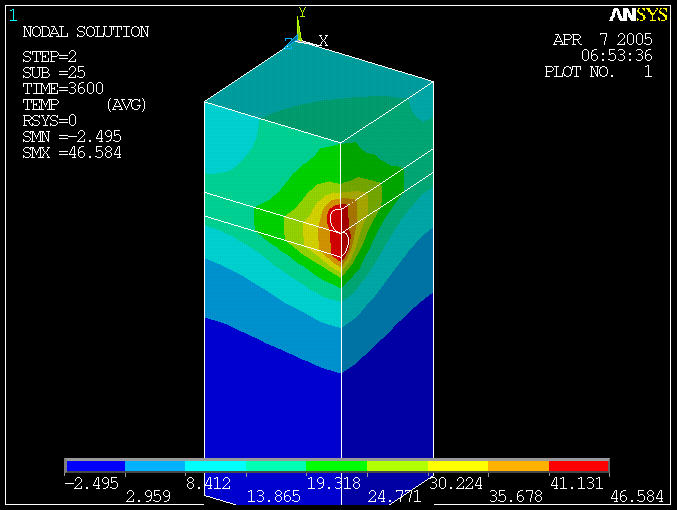Click the legend value 2.959
The width and height of the screenshot is (677, 510).
[148, 497]
